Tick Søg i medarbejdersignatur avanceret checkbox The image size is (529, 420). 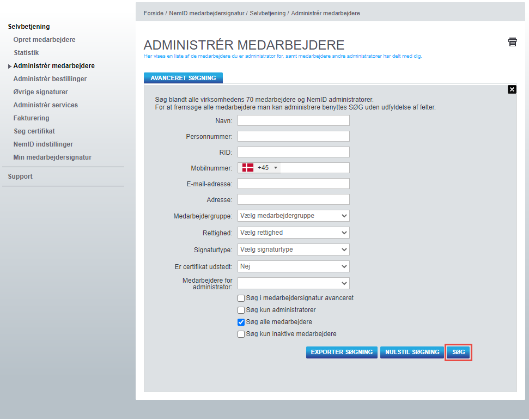(241, 298)
